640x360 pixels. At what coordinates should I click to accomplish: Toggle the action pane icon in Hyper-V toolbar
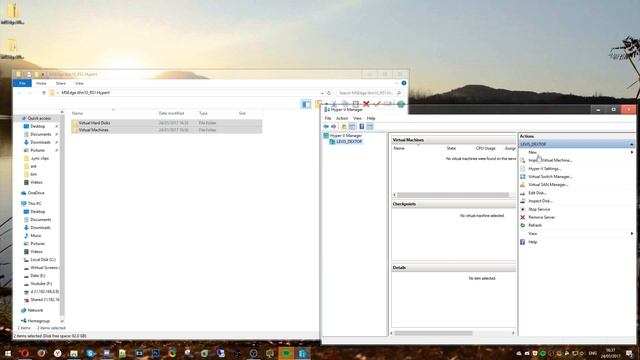pos(370,127)
